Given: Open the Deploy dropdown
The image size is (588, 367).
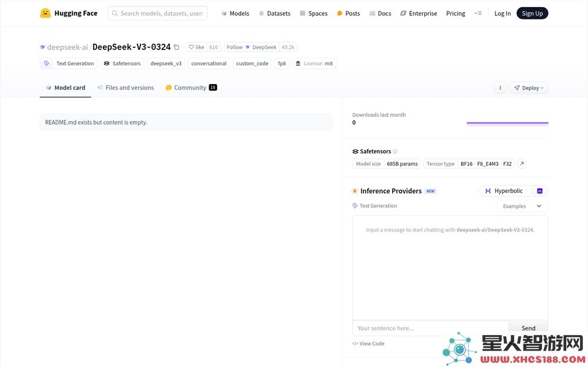Looking at the screenshot, I should point(529,88).
